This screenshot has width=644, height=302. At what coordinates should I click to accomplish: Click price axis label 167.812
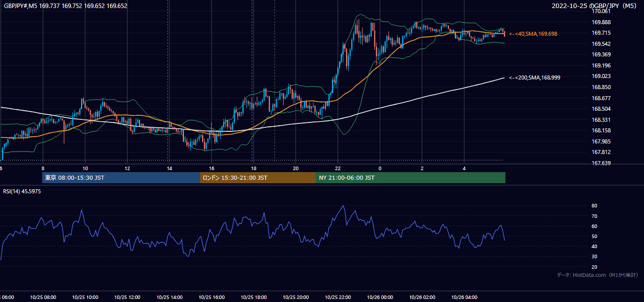click(601, 152)
